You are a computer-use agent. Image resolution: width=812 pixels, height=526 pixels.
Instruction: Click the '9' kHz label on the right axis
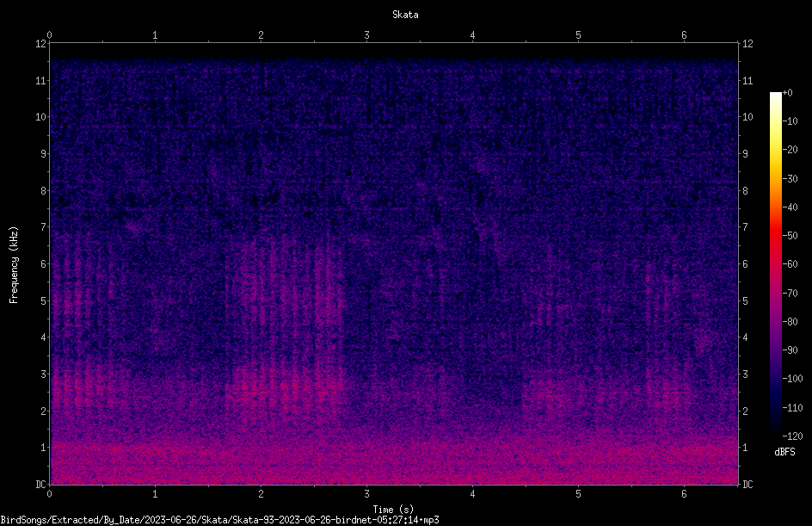745,153
